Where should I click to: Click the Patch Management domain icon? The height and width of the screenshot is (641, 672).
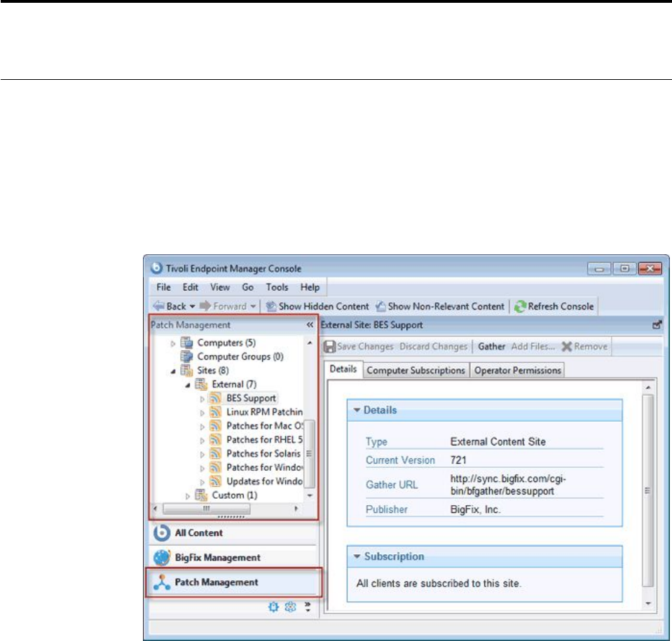click(x=162, y=582)
